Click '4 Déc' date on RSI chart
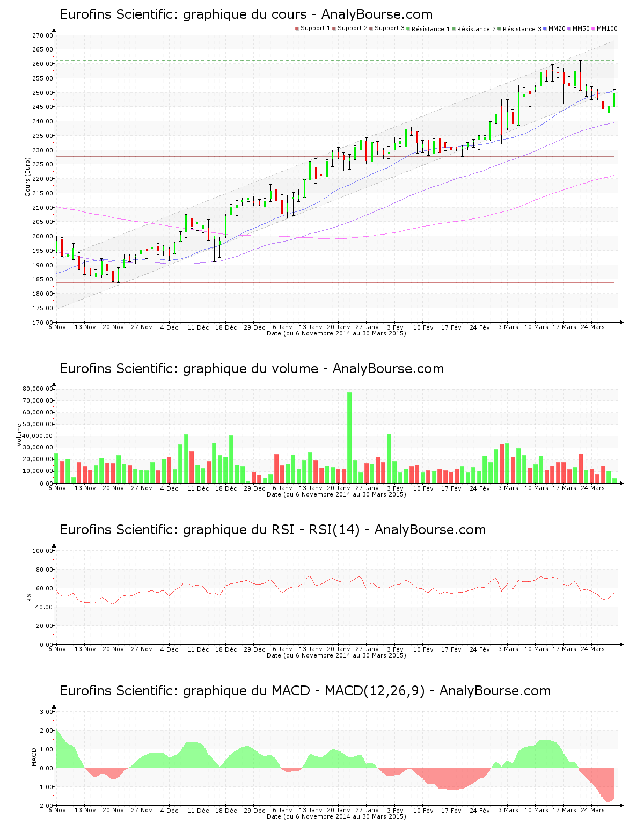This screenshot has height=832, width=644. 170,649
